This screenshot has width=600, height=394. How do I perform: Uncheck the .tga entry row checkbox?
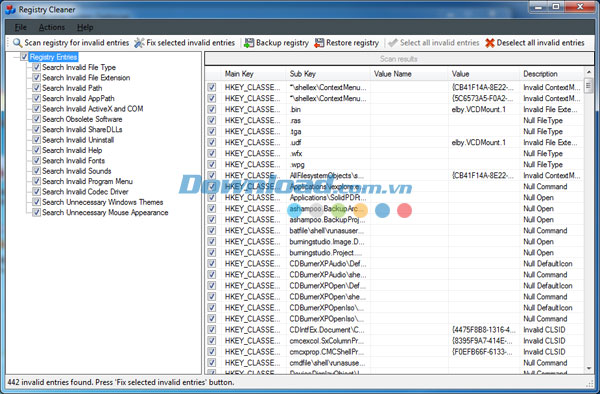(212, 132)
